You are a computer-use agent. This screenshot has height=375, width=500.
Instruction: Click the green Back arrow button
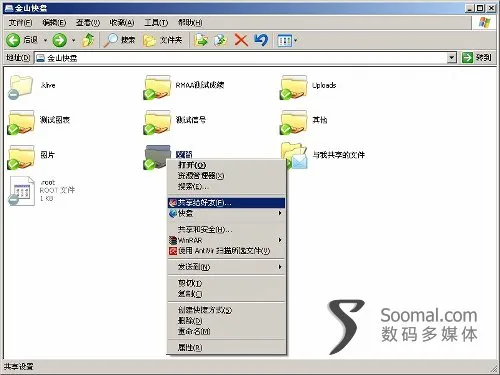(x=14, y=40)
